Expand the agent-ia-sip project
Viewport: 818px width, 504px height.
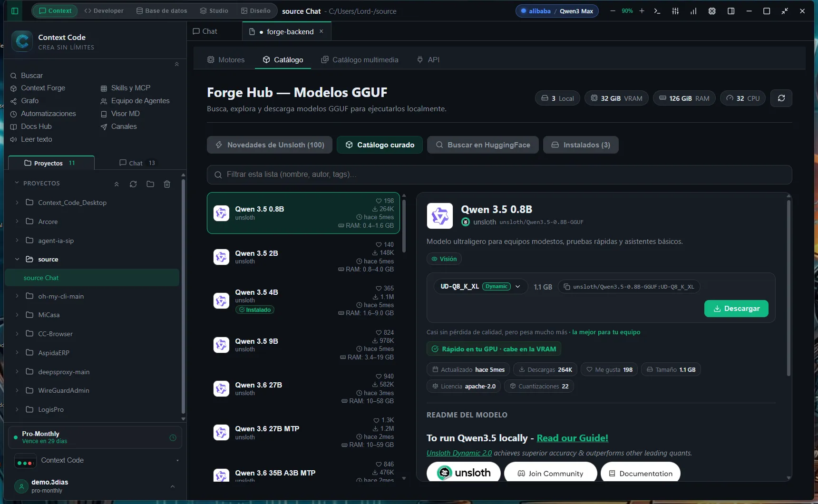click(17, 241)
